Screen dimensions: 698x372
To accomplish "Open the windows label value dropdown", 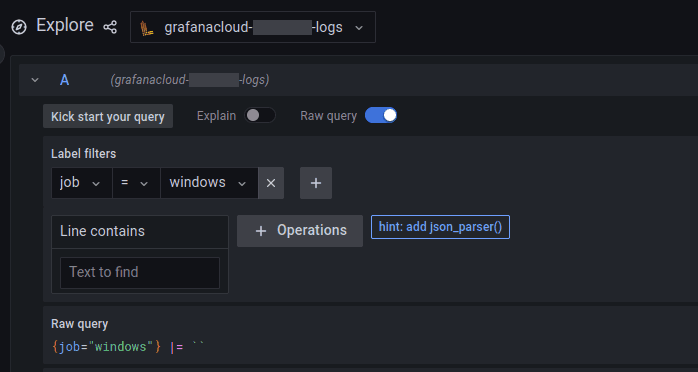I will pyautogui.click(x=209, y=183).
